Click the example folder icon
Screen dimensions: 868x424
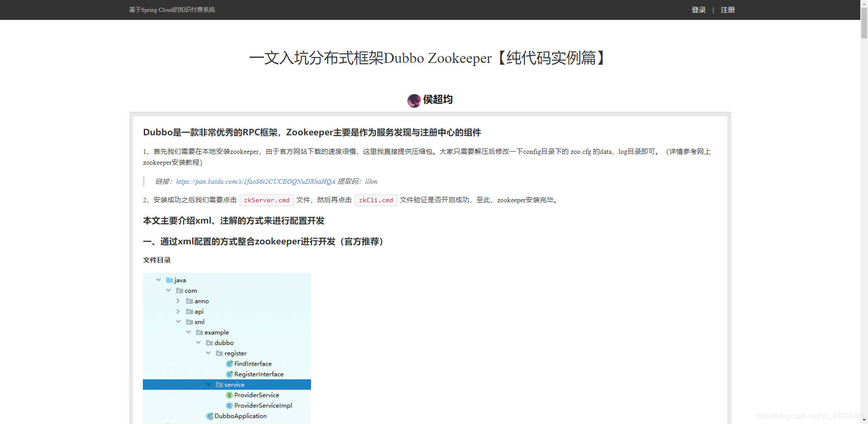point(199,332)
